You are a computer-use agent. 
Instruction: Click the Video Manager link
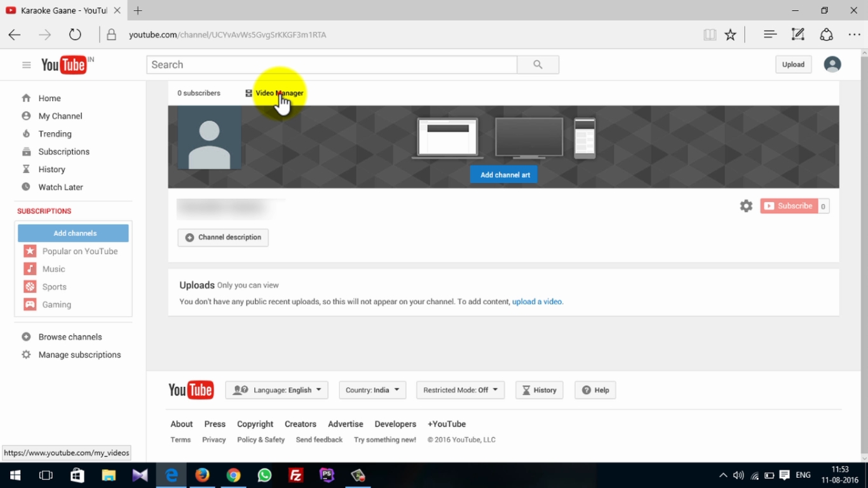275,93
